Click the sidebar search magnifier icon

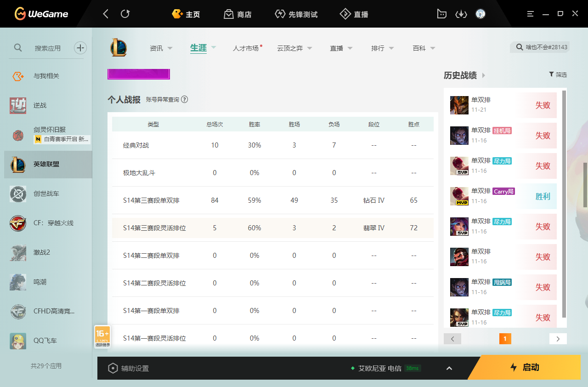(x=18, y=47)
